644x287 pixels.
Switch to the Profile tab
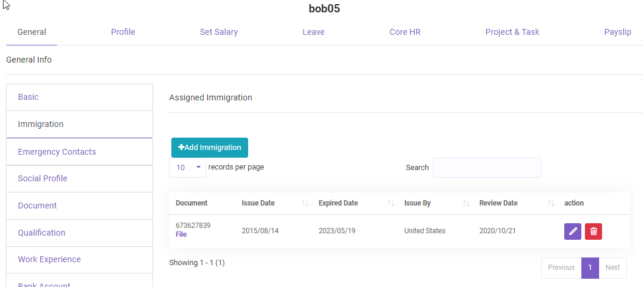[x=123, y=32]
